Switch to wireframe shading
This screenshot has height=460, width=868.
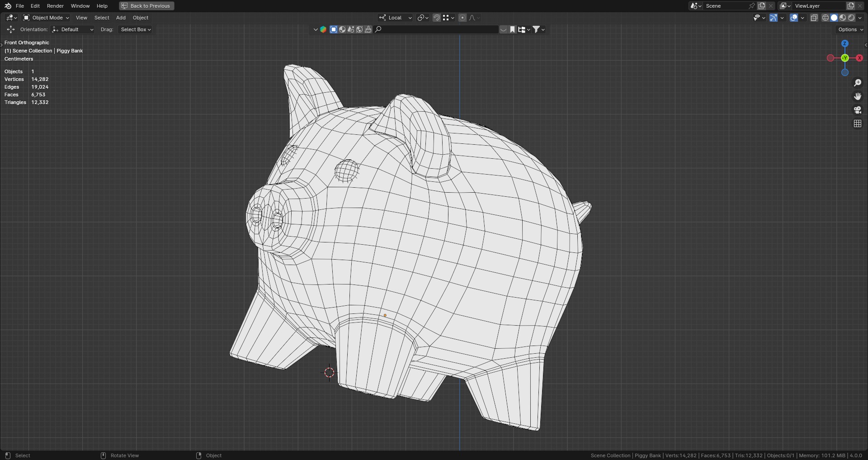point(826,18)
